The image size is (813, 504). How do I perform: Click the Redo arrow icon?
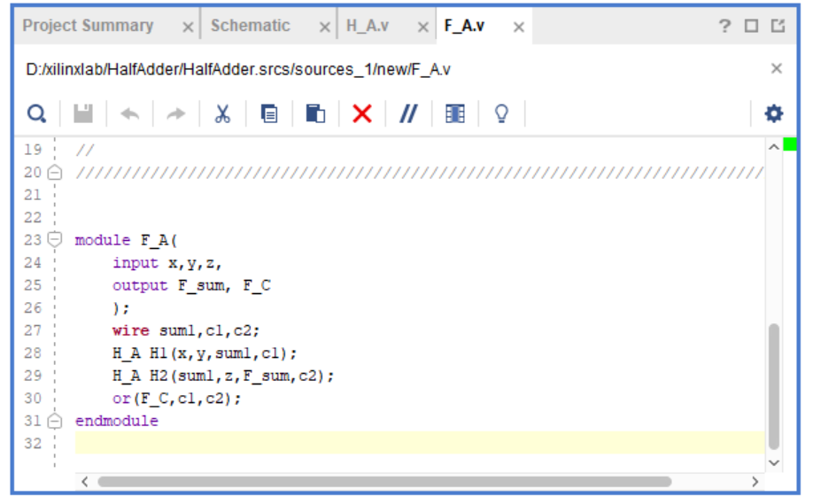tap(176, 114)
